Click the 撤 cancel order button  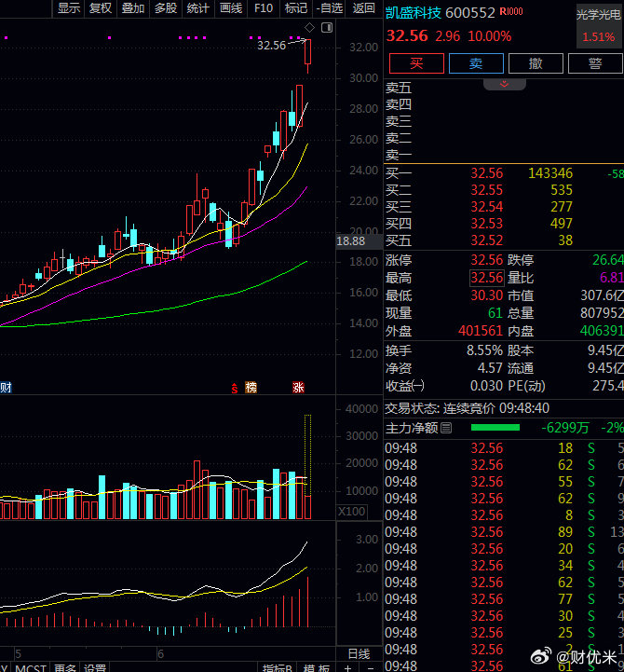pyautogui.click(x=536, y=64)
